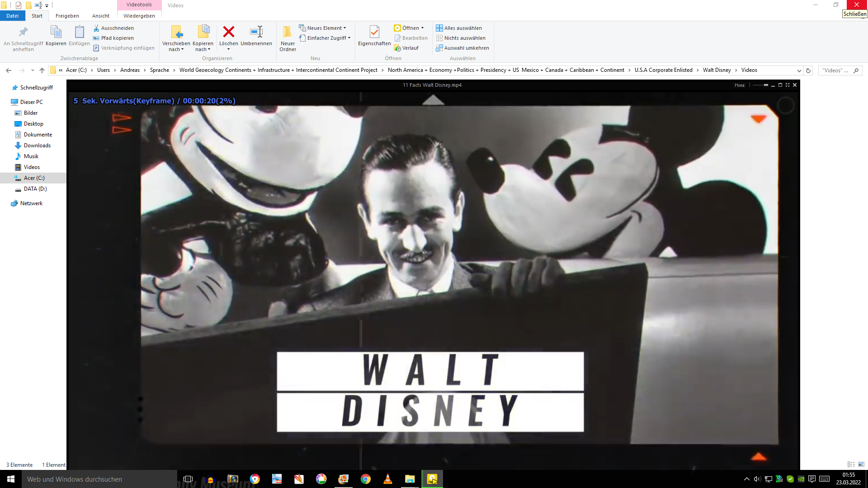Image resolution: width=868 pixels, height=488 pixels.
Task: Click Alles auswählen
Action: 459,28
